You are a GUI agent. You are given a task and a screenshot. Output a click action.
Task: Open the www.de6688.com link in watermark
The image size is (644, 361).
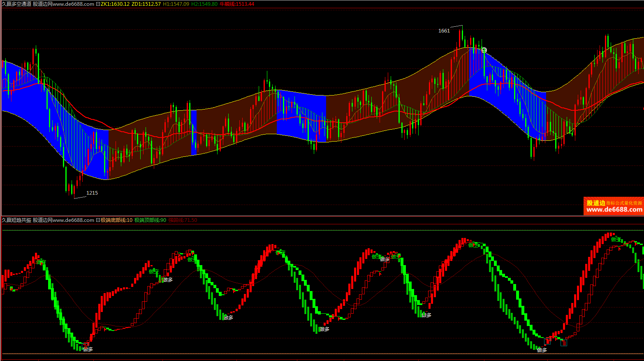[614, 210]
